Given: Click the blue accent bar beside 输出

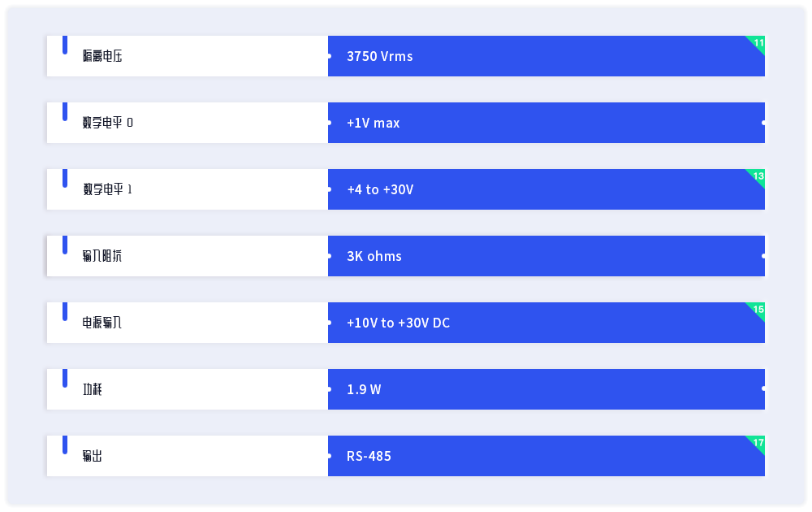Looking at the screenshot, I should pos(65,445).
